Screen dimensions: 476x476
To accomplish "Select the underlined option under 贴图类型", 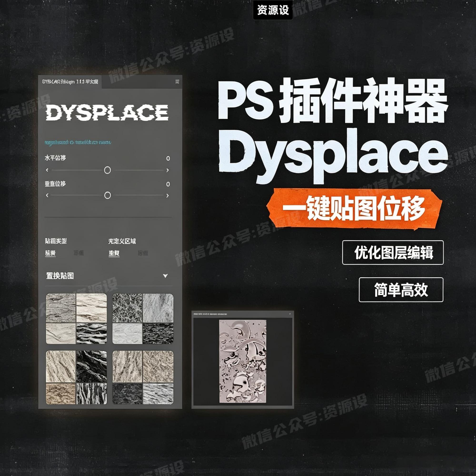I will click(50, 253).
